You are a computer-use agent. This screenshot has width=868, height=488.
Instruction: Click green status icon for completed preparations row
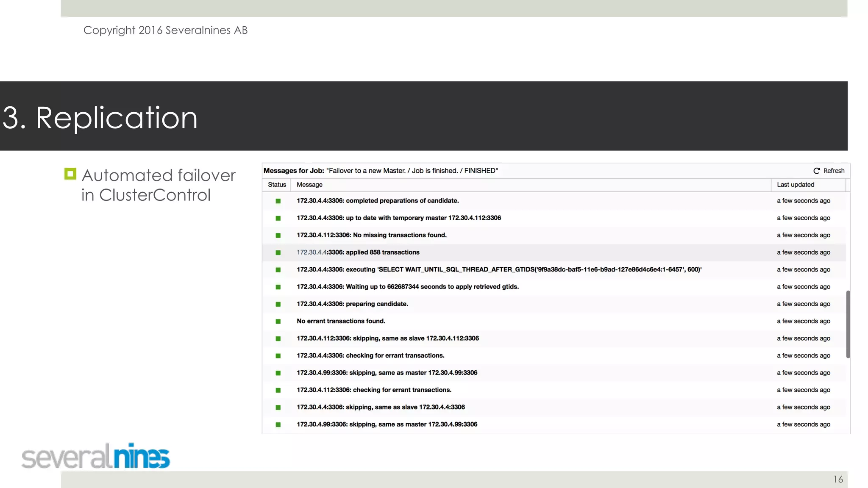pos(278,201)
